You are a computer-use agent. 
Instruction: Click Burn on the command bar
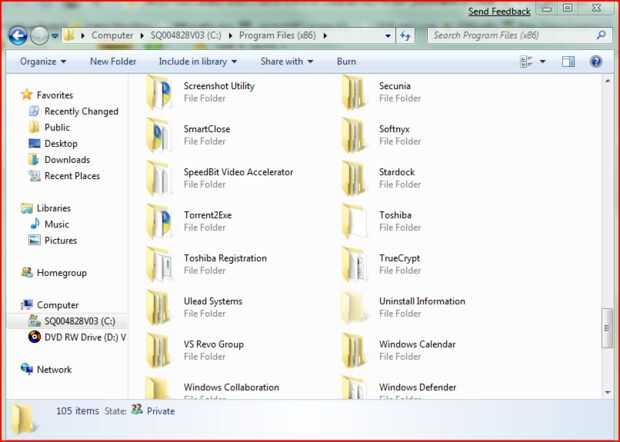coord(346,62)
